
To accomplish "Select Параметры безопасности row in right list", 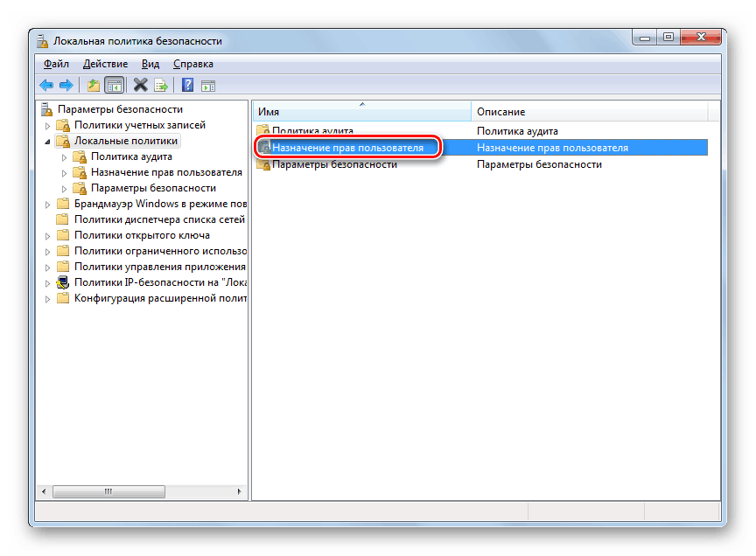I will [480, 164].
